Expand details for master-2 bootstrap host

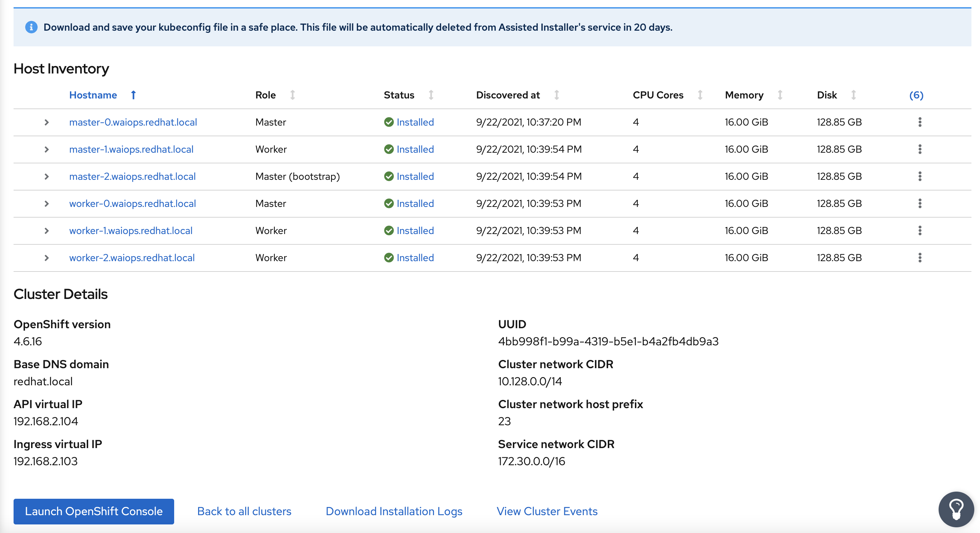pyautogui.click(x=46, y=176)
